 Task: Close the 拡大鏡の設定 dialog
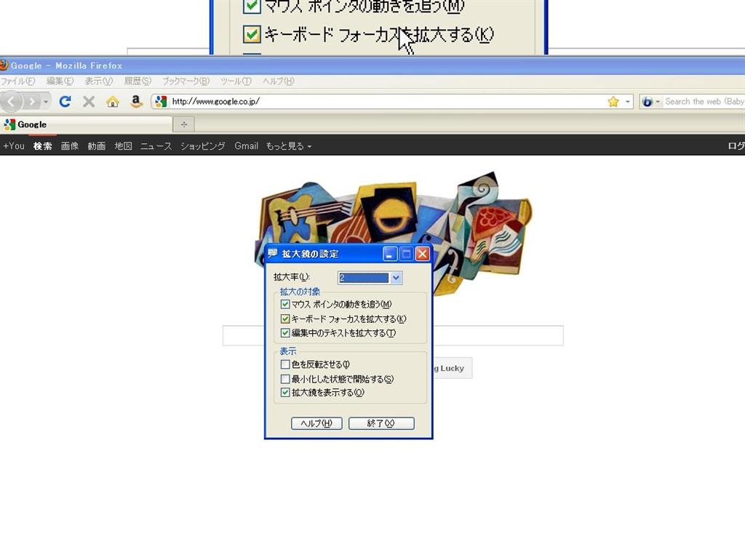pos(423,254)
